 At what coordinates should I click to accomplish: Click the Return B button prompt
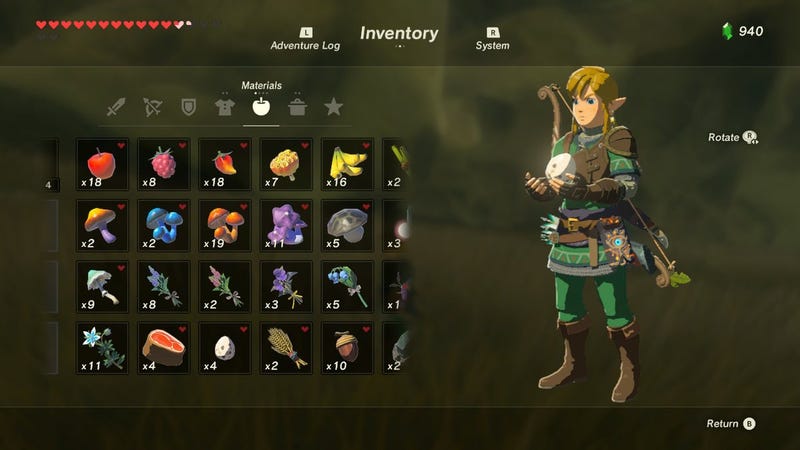point(731,423)
